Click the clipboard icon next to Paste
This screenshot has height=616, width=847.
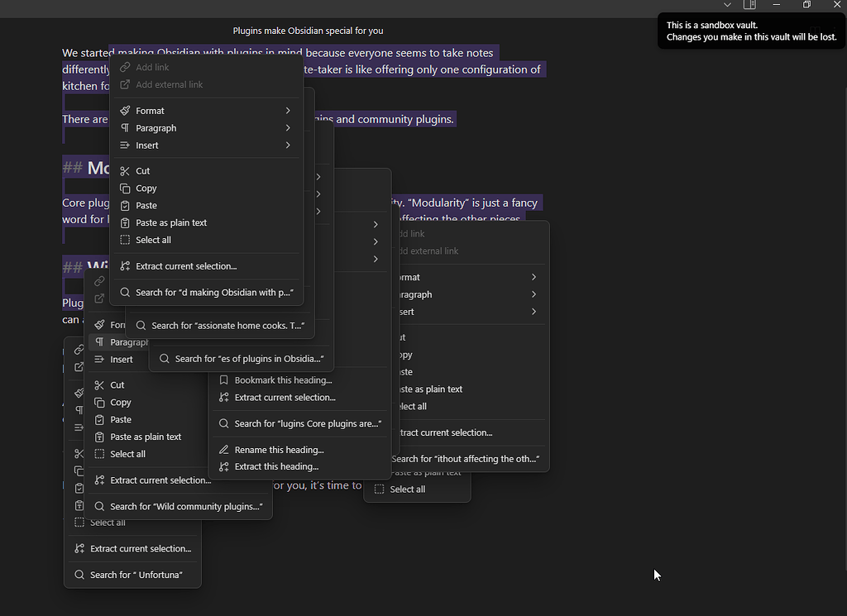[125, 205]
